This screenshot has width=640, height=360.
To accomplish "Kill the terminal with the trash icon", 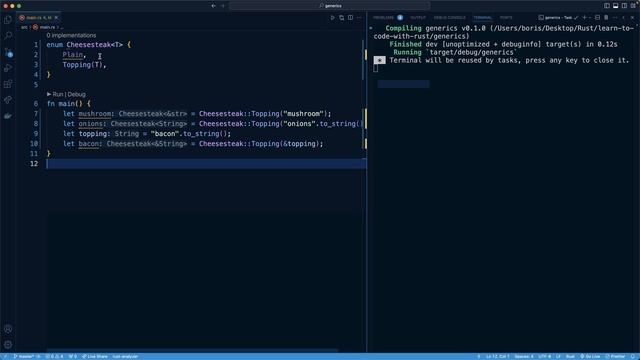I will [606, 18].
